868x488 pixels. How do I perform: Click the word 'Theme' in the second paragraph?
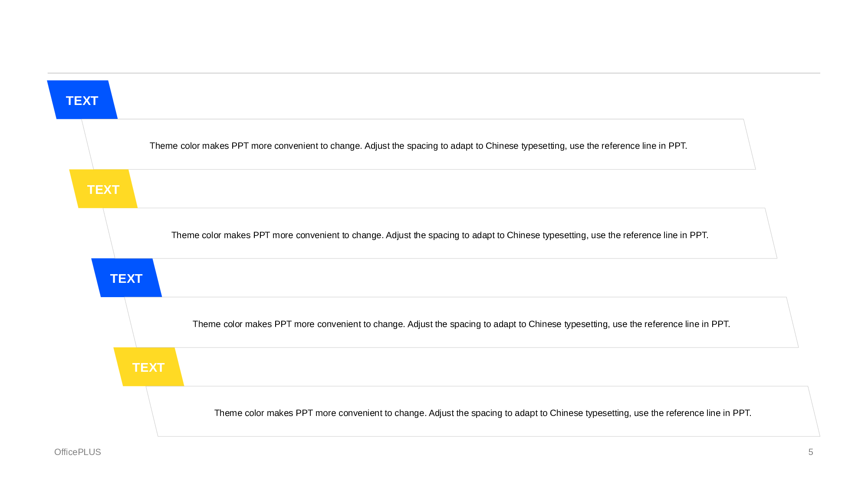click(185, 235)
